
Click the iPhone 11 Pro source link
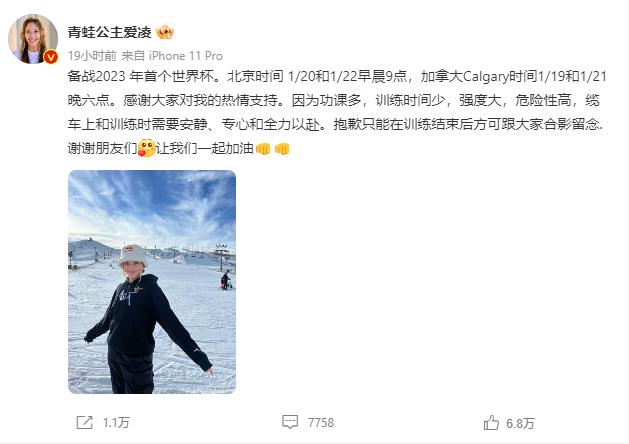click(x=186, y=56)
